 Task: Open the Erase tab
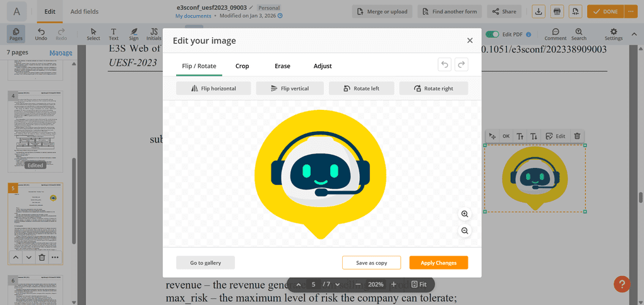click(283, 66)
